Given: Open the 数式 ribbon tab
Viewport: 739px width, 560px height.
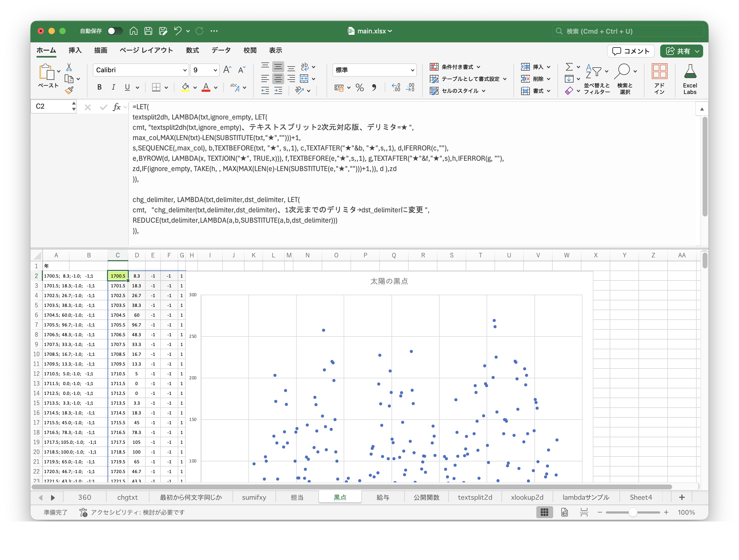Looking at the screenshot, I should (192, 51).
